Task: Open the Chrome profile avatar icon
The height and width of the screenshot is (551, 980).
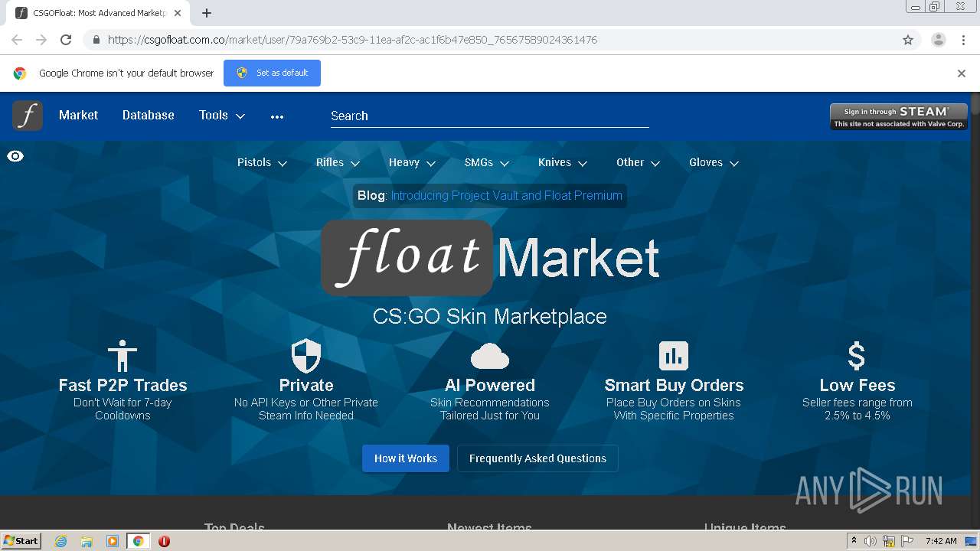Action: tap(938, 40)
